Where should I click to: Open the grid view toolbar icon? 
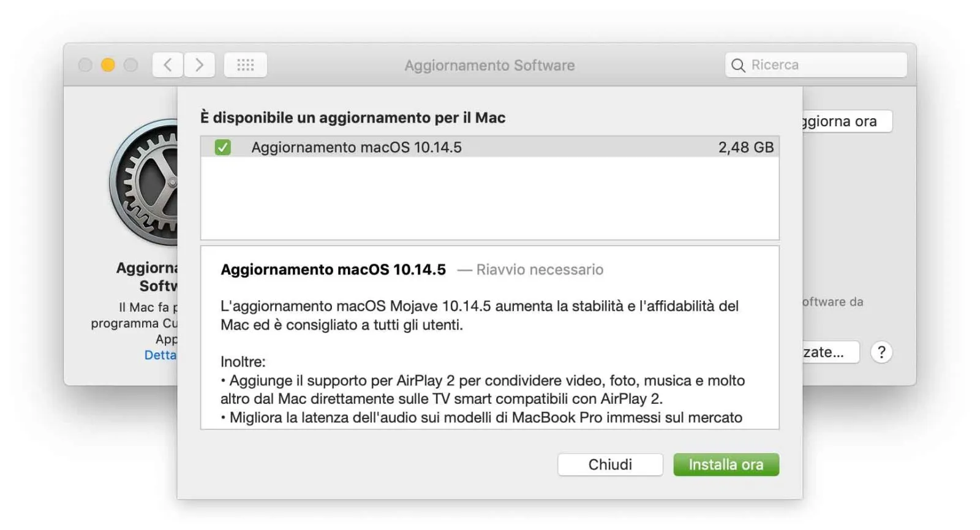245,64
